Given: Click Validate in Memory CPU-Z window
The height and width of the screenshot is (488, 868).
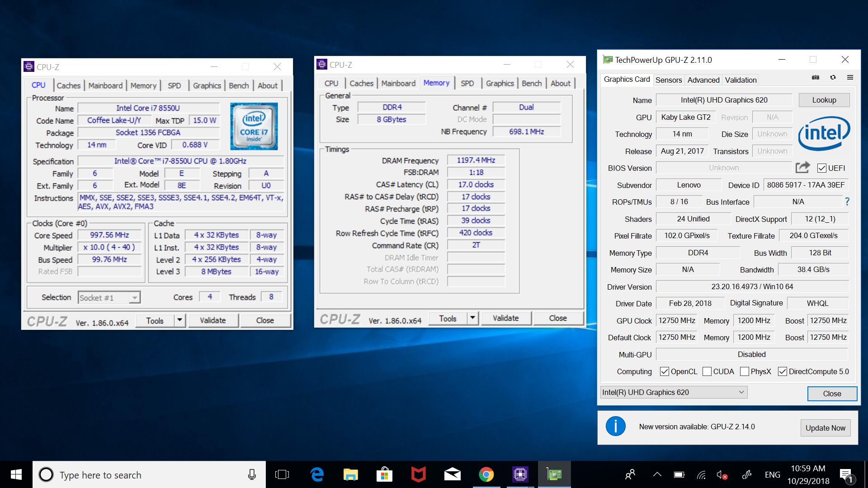Looking at the screenshot, I should (x=505, y=318).
